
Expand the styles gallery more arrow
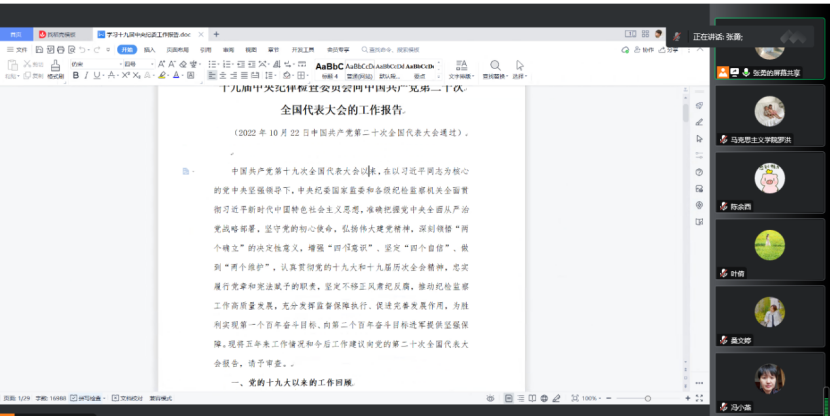tap(439, 76)
